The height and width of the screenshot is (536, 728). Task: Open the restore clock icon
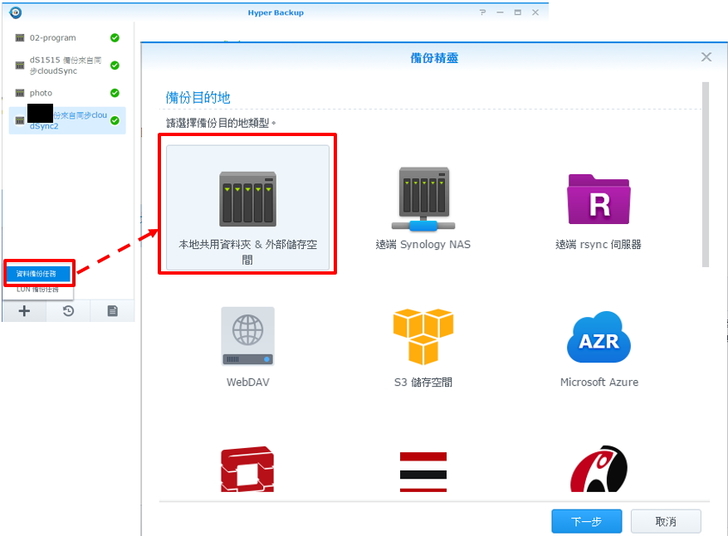point(68,311)
